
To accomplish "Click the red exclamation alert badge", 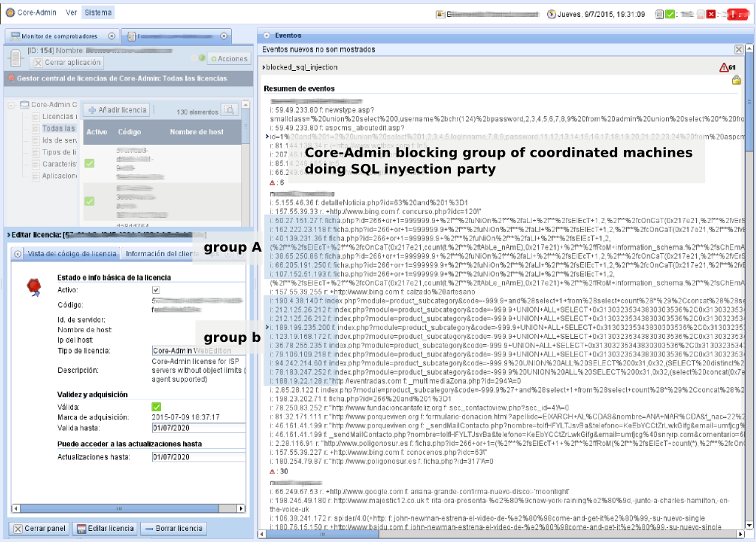I will point(737,15).
